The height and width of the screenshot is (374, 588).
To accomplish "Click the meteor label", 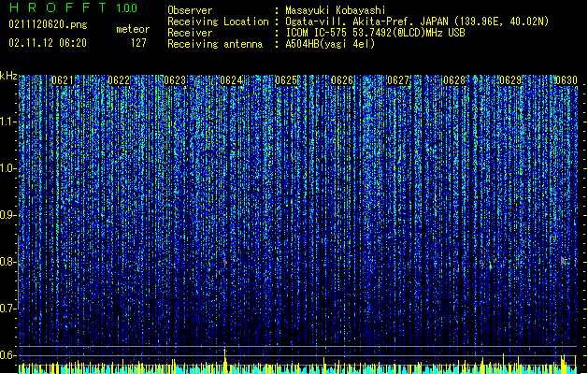I will 133,29.
